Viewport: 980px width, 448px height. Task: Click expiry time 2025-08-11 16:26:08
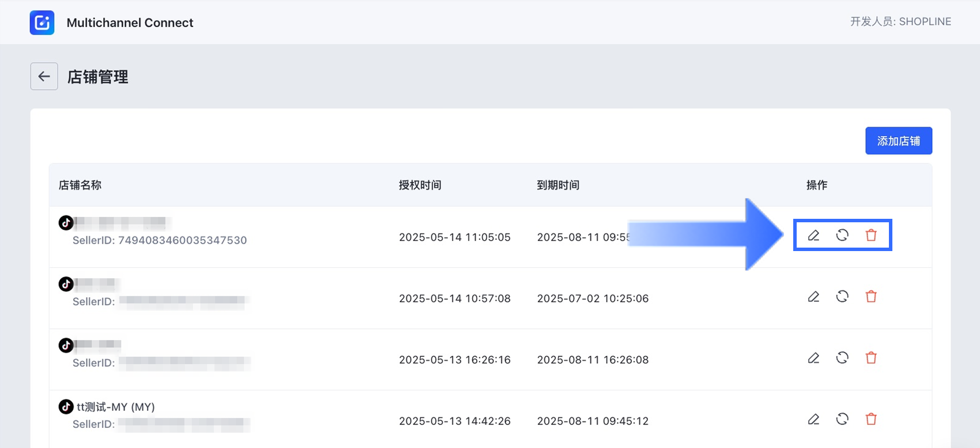pos(593,360)
